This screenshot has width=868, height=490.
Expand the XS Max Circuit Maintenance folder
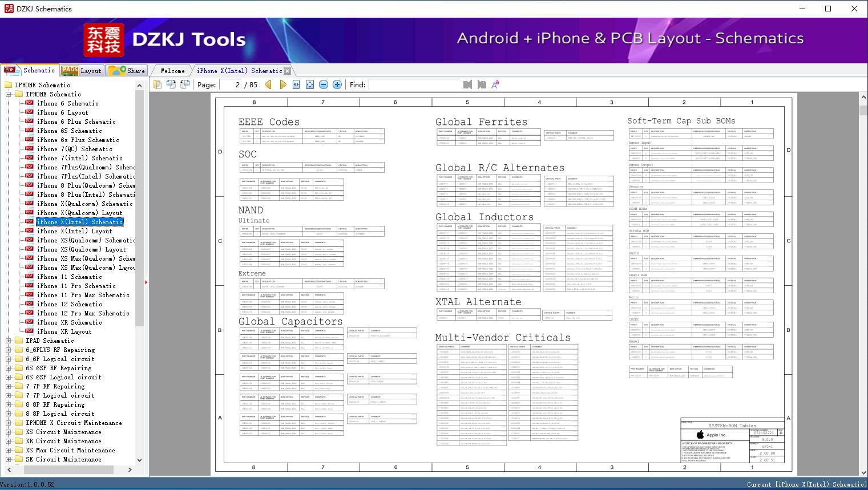[9, 450]
